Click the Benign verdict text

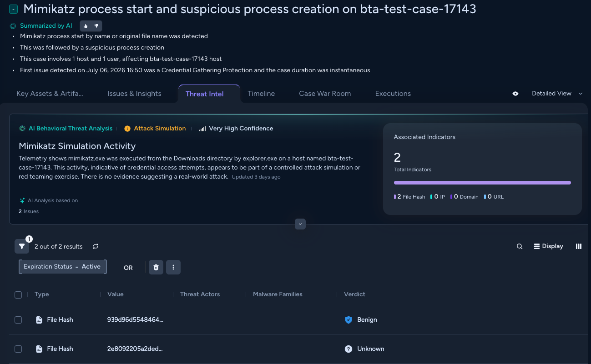pyautogui.click(x=367, y=320)
